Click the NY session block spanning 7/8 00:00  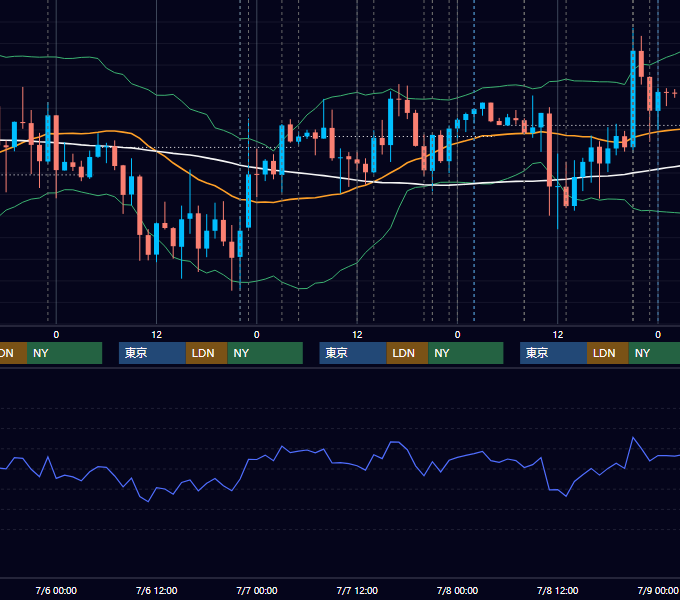(466, 353)
